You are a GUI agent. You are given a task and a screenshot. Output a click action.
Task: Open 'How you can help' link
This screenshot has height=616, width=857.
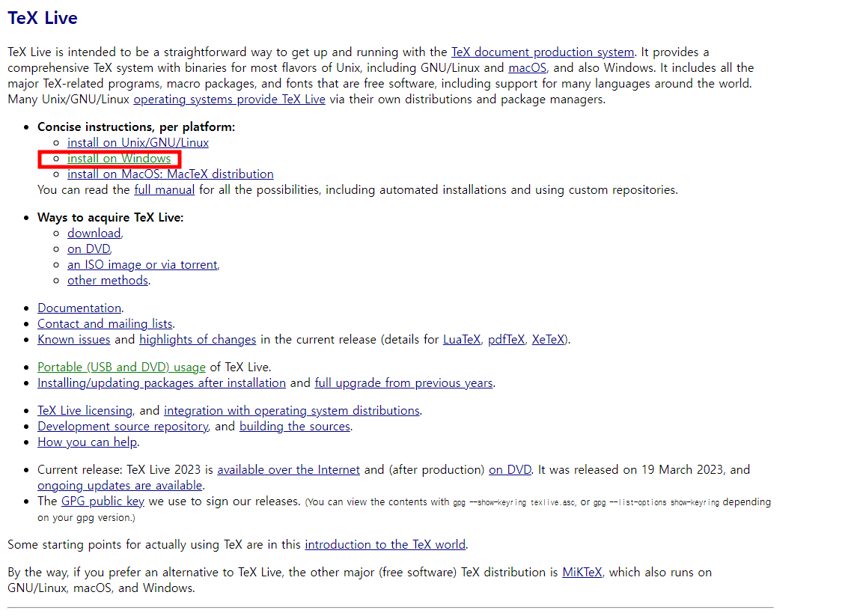point(88,443)
